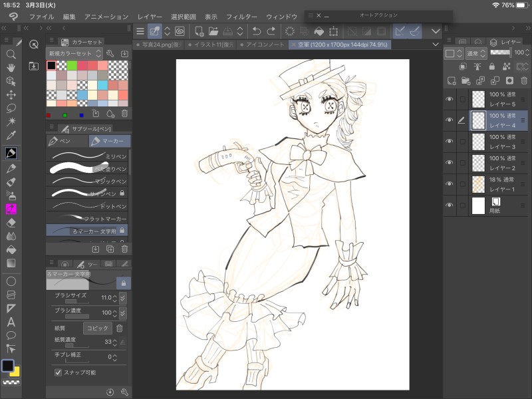Image resolution: width=532 pixels, height=399 pixels.
Task: Adjust layer opacity 100 stepper
Action: 527,53
